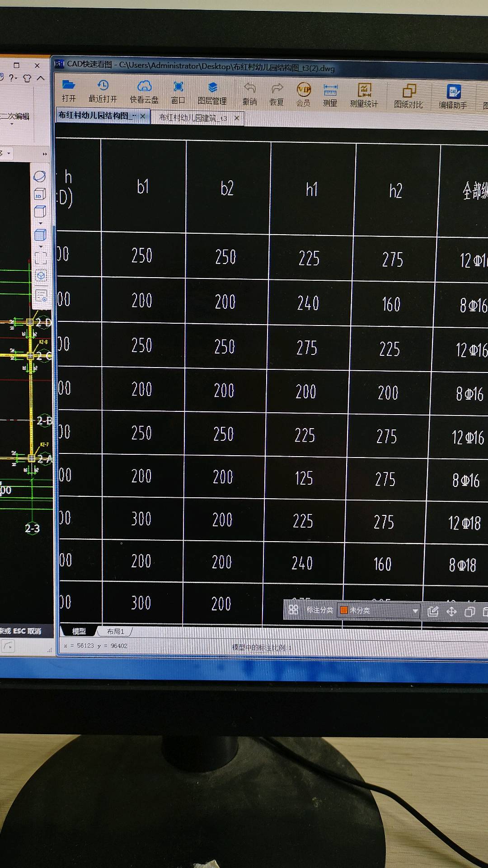This screenshot has height=868, width=488.
Task: Select the shaded solid cube icon
Action: click(x=40, y=234)
